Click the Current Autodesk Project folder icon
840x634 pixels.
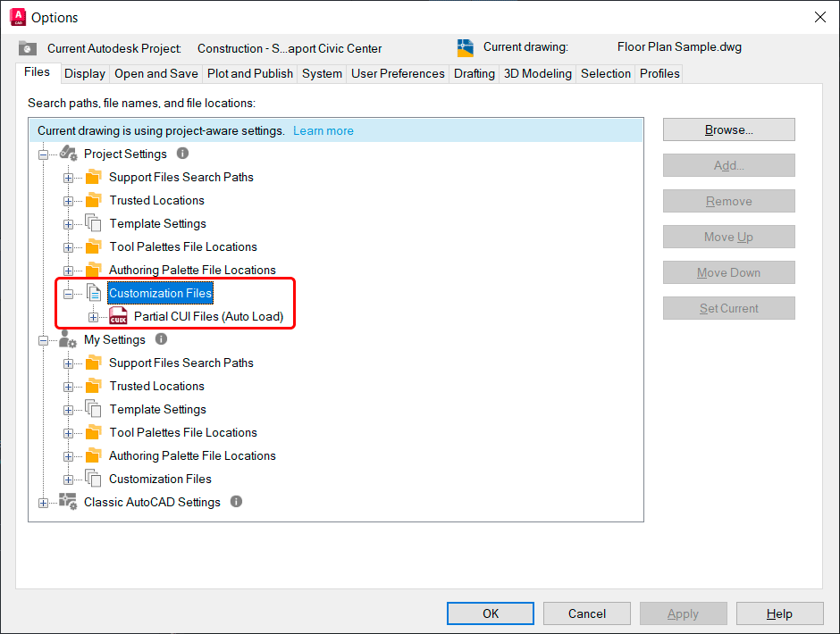coord(28,48)
